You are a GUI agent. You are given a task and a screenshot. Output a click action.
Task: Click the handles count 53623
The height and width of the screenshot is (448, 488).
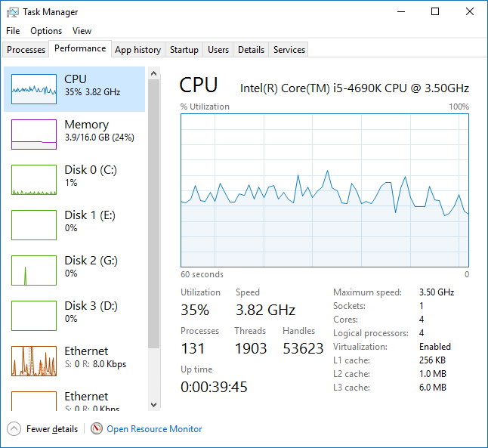(x=303, y=349)
